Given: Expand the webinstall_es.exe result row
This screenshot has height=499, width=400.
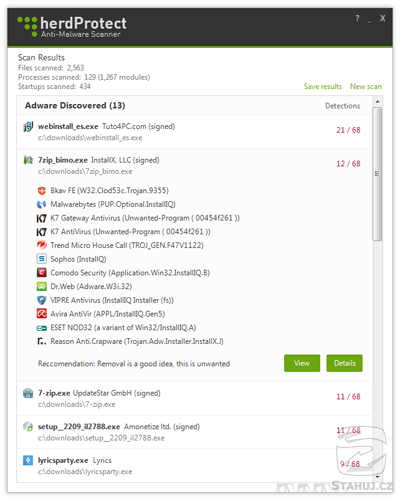Looking at the screenshot, I should pyautogui.click(x=194, y=132).
